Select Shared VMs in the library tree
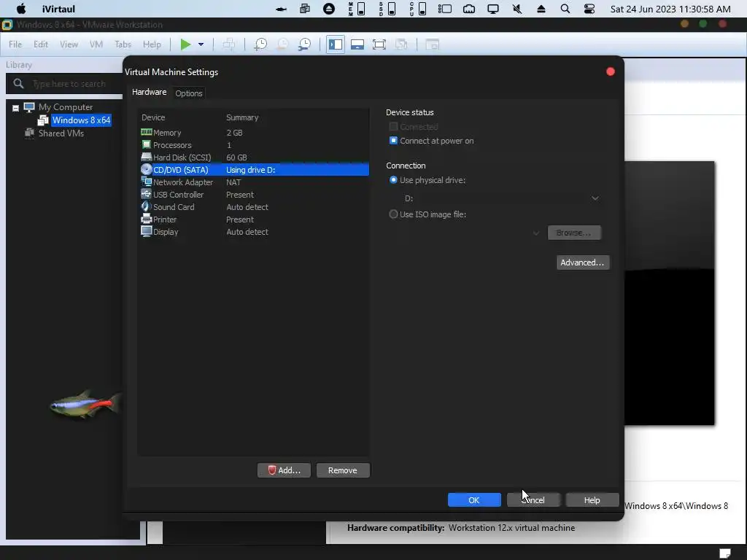 tap(61, 133)
